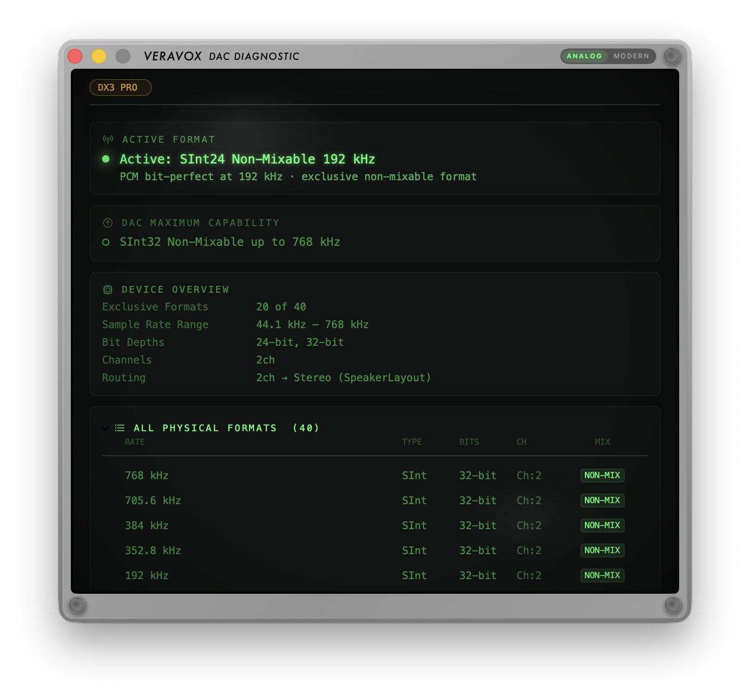Click the 32-bit cell in 384 kHz row
This screenshot has height=700, width=750.
(478, 526)
